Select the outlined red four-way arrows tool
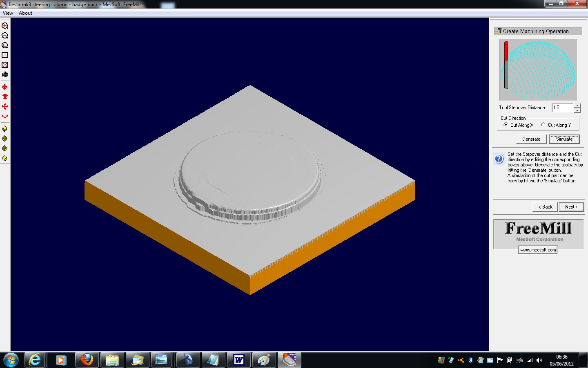This screenshot has height=368, width=588. 5,107
